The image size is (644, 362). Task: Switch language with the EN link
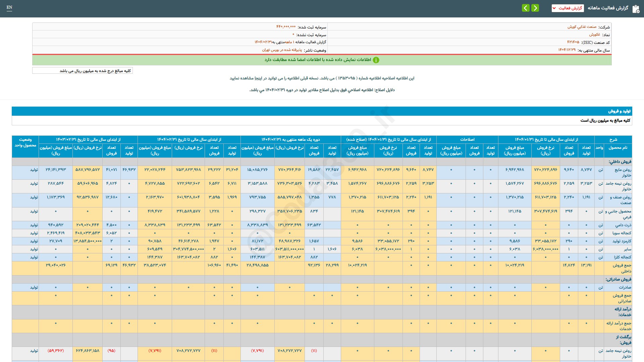click(9, 7)
